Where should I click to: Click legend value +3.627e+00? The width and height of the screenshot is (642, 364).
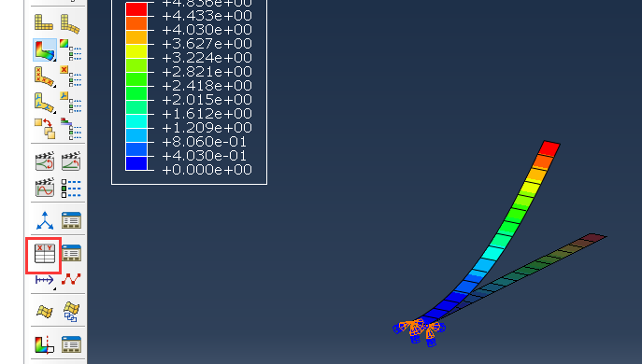coord(207,44)
